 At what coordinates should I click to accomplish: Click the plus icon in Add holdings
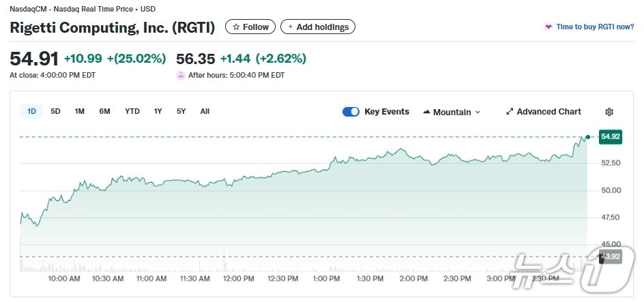point(290,27)
